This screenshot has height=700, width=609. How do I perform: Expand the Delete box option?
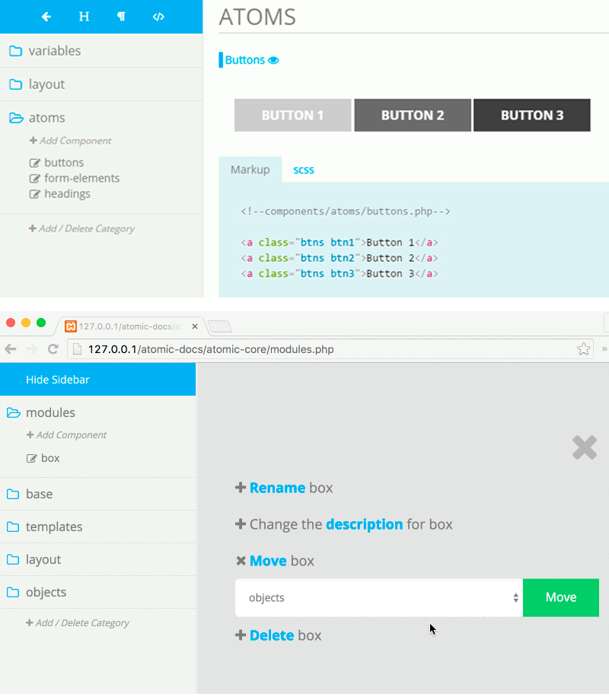[271, 635]
